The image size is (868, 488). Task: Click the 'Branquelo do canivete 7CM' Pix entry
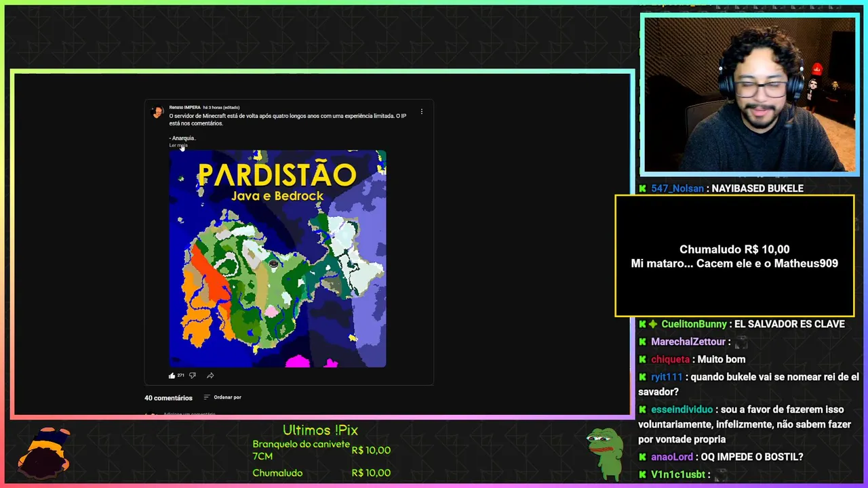[x=301, y=450]
